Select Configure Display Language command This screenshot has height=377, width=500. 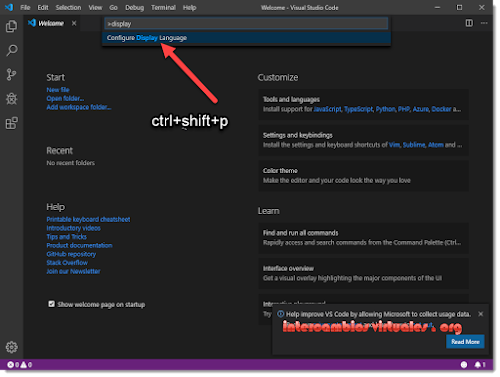point(246,38)
